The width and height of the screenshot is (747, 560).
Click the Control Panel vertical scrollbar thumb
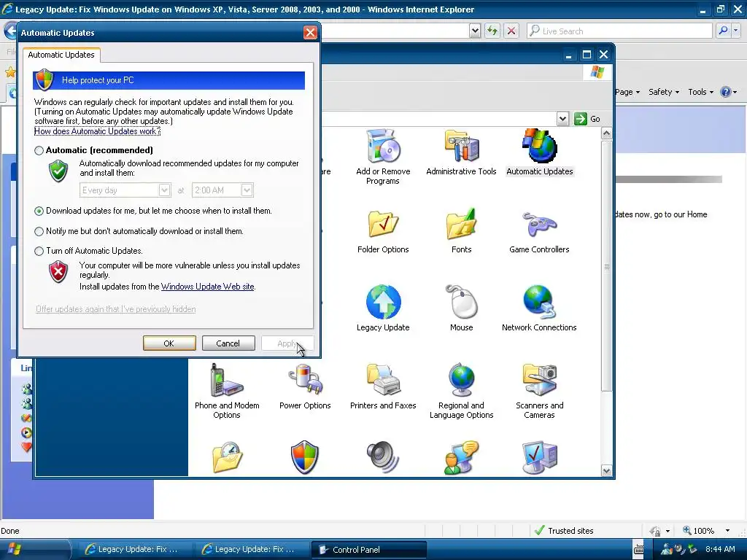(x=606, y=265)
